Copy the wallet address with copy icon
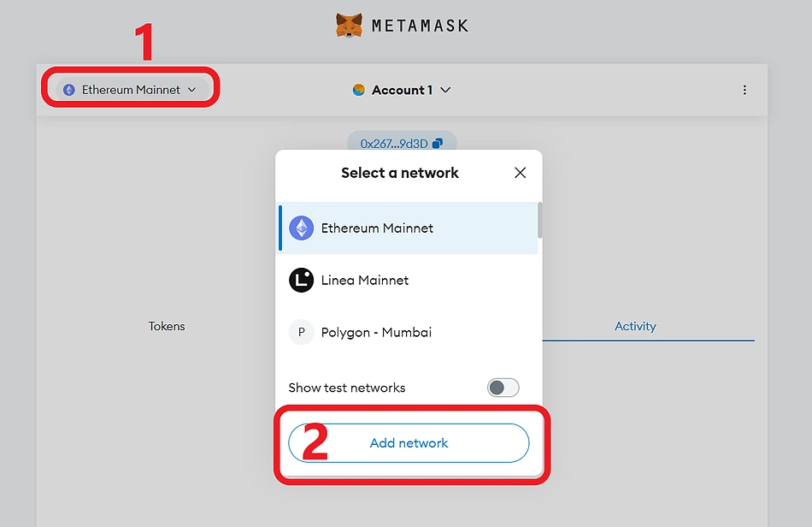 pos(438,144)
